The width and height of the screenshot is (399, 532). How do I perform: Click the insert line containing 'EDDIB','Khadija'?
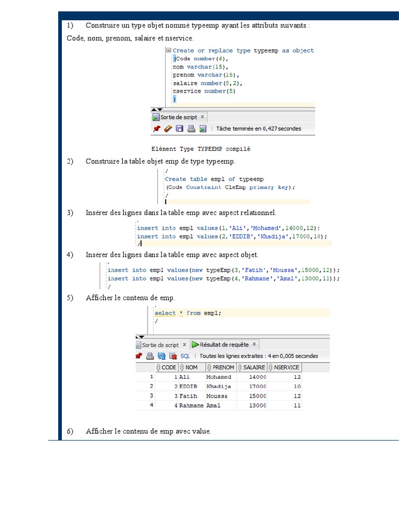coord(232,236)
